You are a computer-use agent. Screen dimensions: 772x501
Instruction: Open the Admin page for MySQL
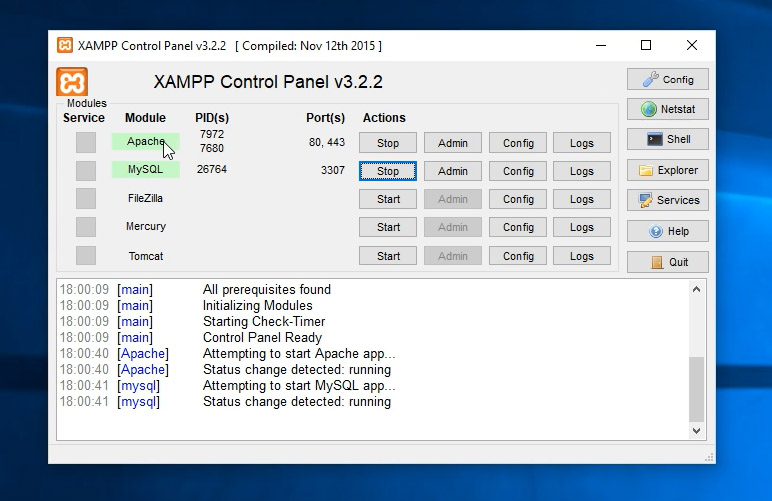[x=452, y=171]
